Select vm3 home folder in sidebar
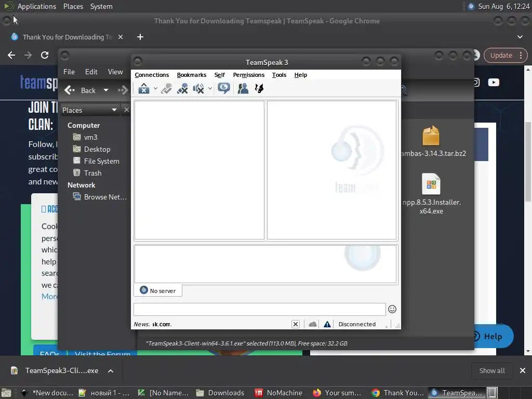 pyautogui.click(x=86, y=137)
